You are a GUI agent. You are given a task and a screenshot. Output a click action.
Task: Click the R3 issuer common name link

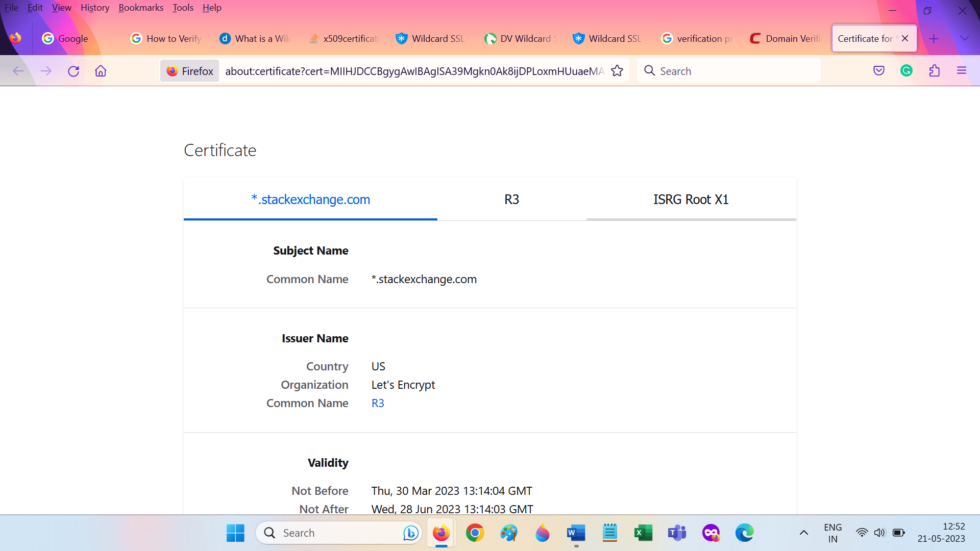pos(378,403)
